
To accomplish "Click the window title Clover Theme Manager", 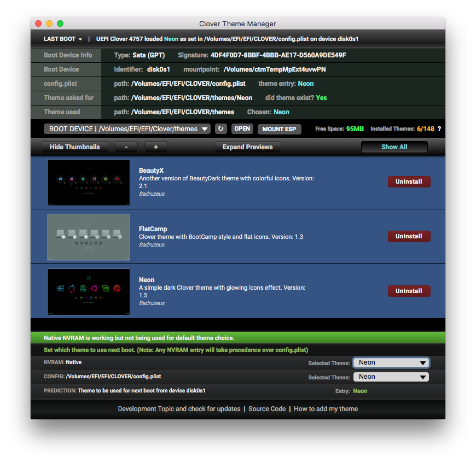I will pyautogui.click(x=237, y=24).
